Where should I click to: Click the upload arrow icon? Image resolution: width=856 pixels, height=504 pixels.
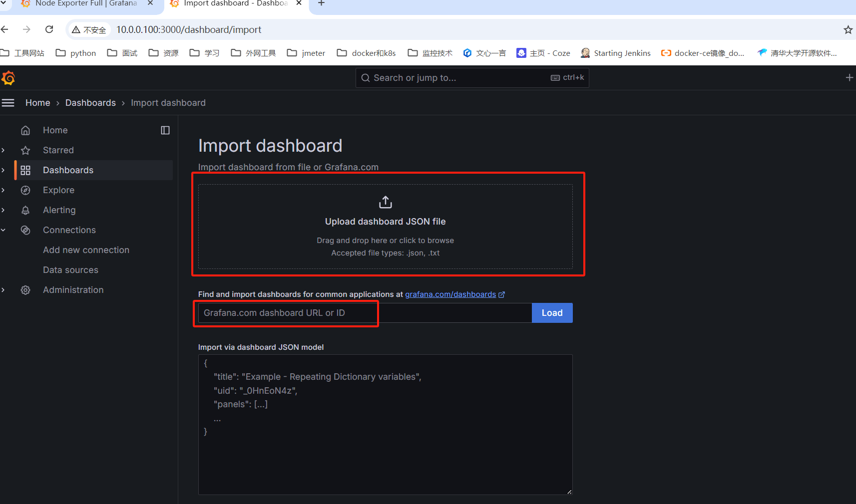coord(386,202)
